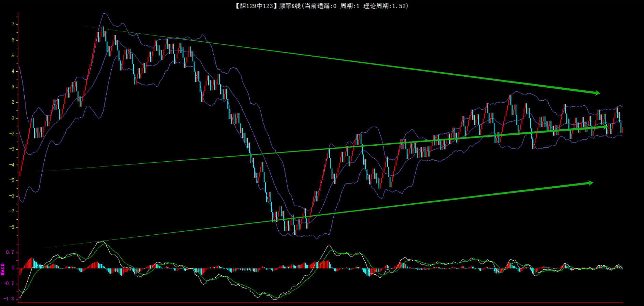This screenshot has width=644, height=306.
Task: Select the y-axis label 2
Action: (x=13, y=102)
